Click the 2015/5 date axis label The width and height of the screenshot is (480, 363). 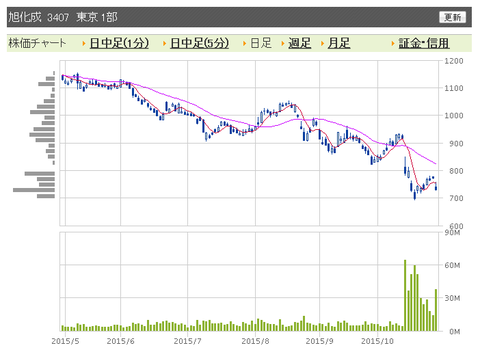65,341
